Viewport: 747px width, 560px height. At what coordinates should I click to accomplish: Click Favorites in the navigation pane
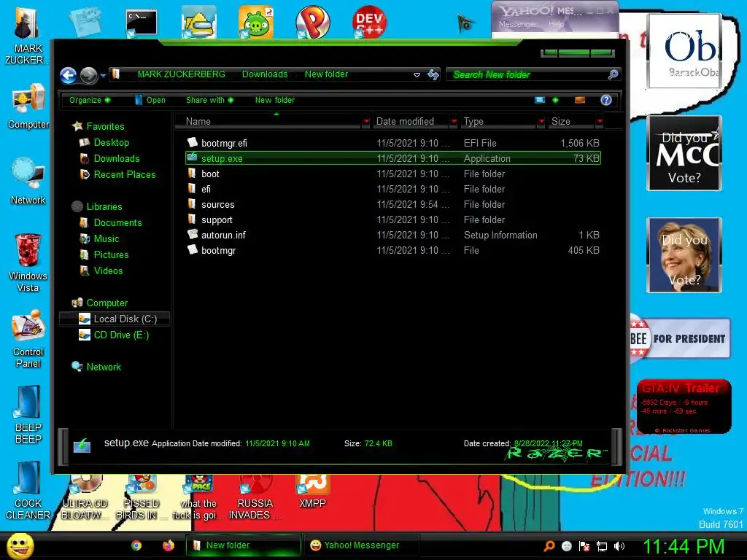105,126
